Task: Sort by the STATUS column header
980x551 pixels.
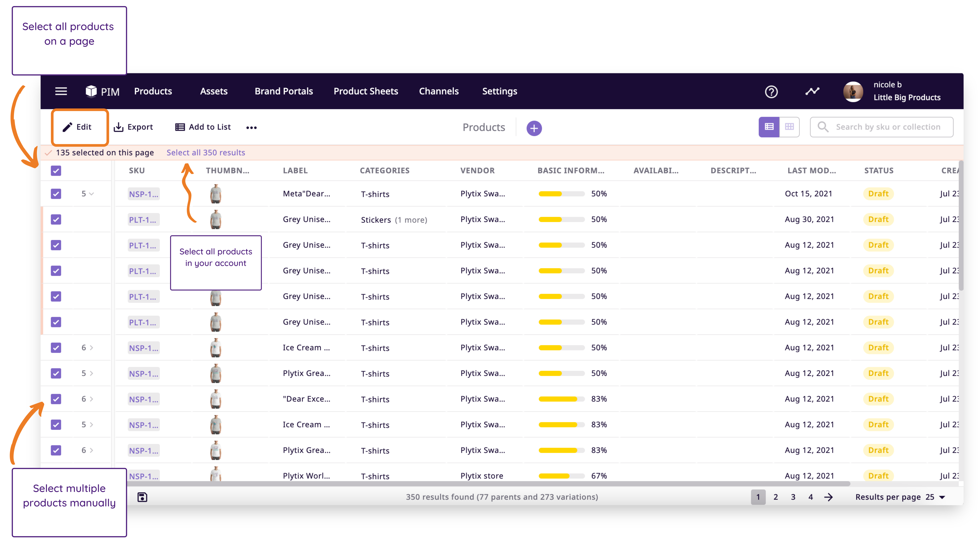Action: [879, 171]
